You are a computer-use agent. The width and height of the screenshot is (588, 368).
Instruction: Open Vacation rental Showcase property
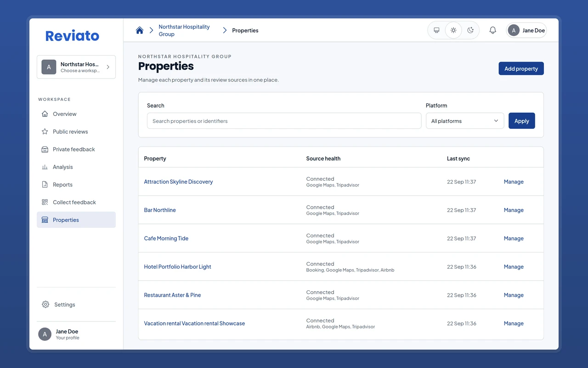[x=194, y=323]
